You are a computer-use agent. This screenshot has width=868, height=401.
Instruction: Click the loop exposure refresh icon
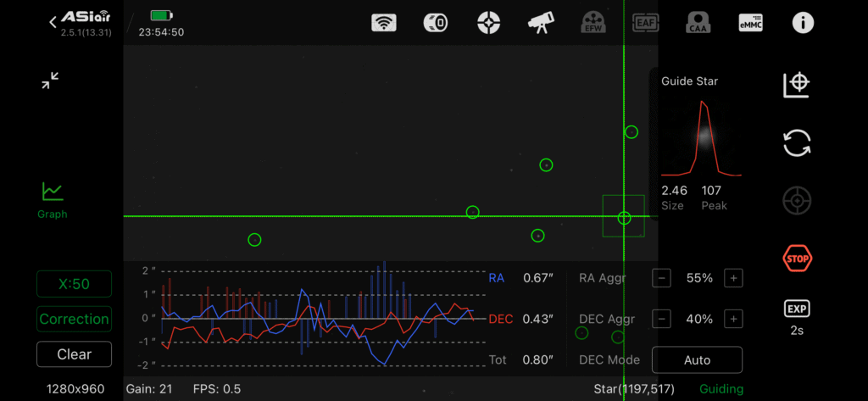(797, 143)
